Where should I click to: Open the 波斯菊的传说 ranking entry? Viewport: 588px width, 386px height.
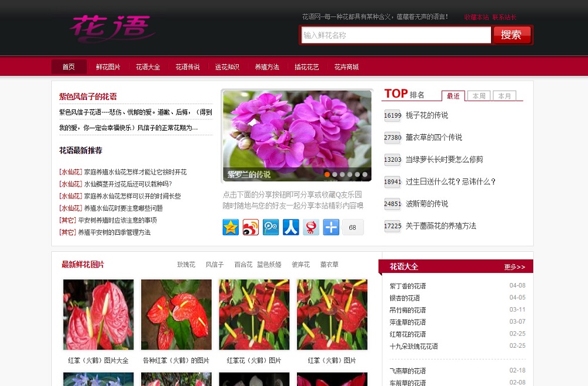[427, 204]
